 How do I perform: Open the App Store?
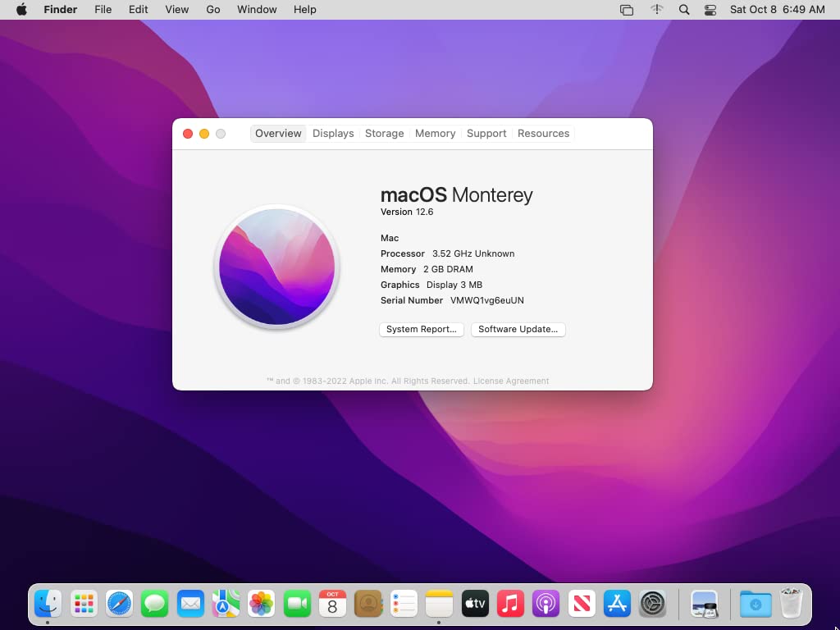(x=617, y=604)
